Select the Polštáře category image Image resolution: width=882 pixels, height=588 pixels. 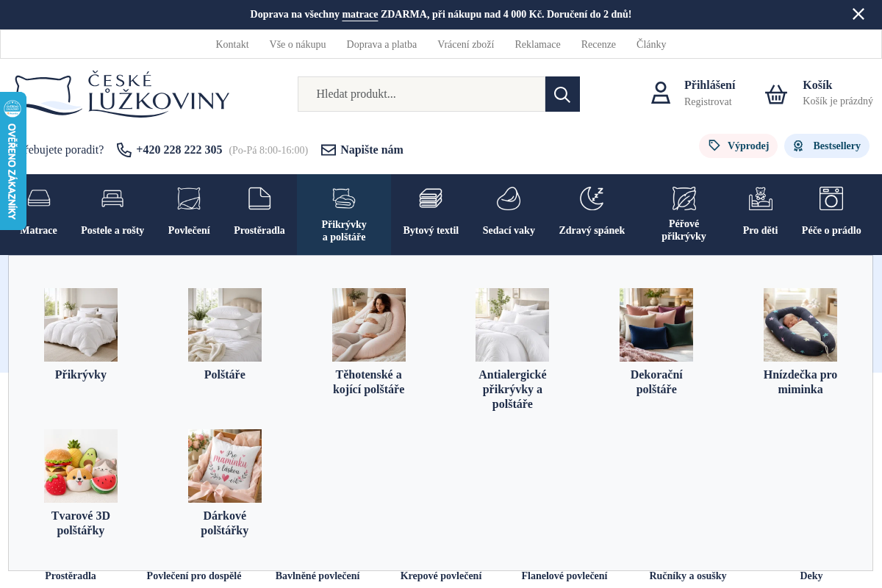[225, 325]
